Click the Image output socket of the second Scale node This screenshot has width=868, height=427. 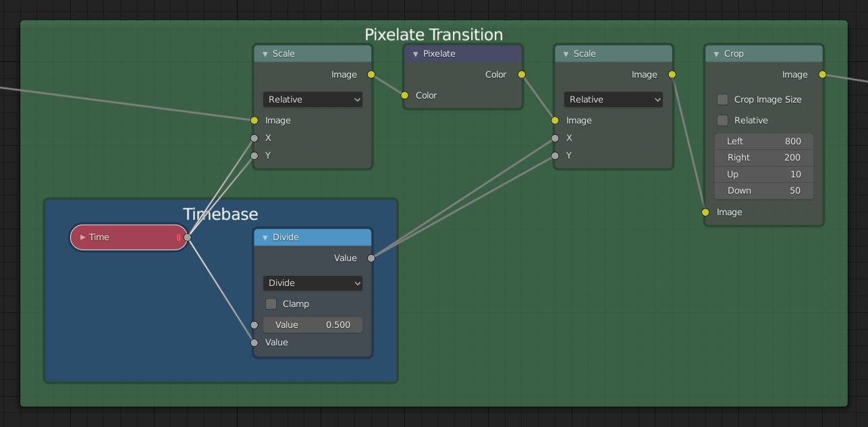click(672, 75)
